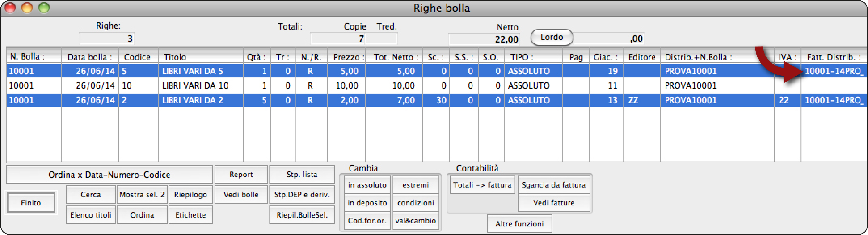868x235 pixels.
Task: Click Stp. lista button
Action: [302, 174]
